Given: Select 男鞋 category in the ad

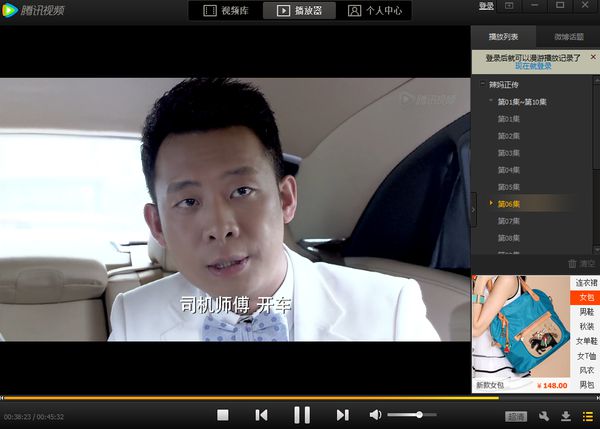Looking at the screenshot, I should tap(585, 312).
